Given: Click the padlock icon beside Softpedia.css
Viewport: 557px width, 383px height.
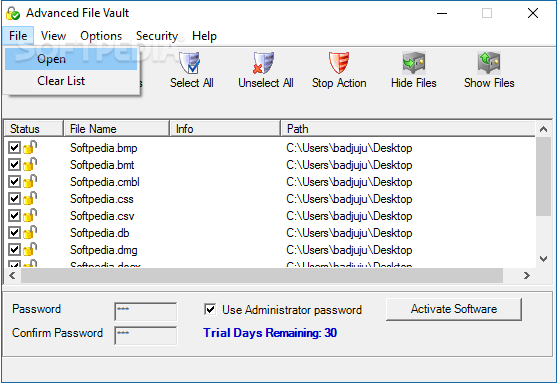Looking at the screenshot, I should [x=30, y=199].
